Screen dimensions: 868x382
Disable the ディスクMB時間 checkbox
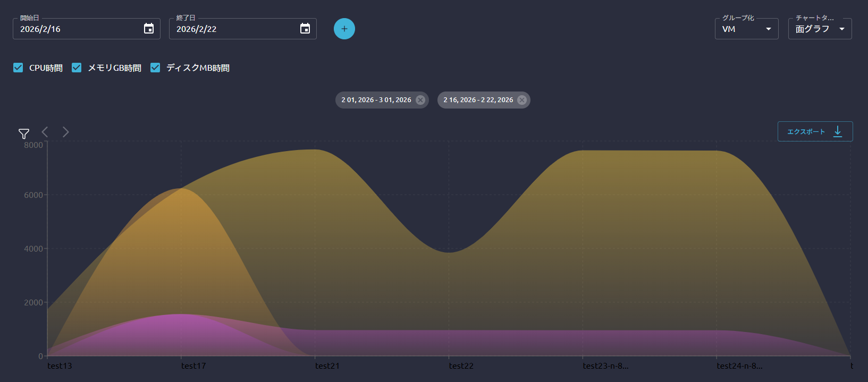[155, 68]
